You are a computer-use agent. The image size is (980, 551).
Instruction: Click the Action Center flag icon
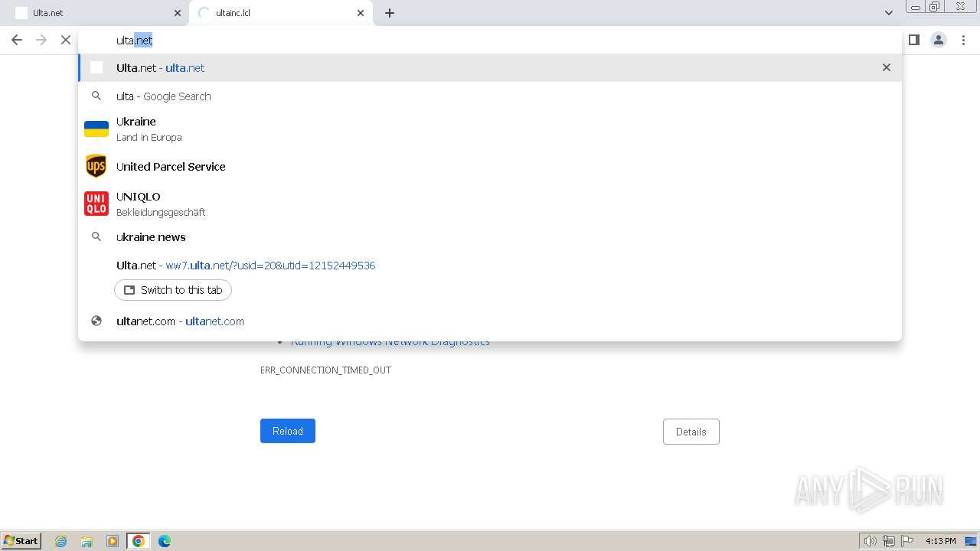907,541
